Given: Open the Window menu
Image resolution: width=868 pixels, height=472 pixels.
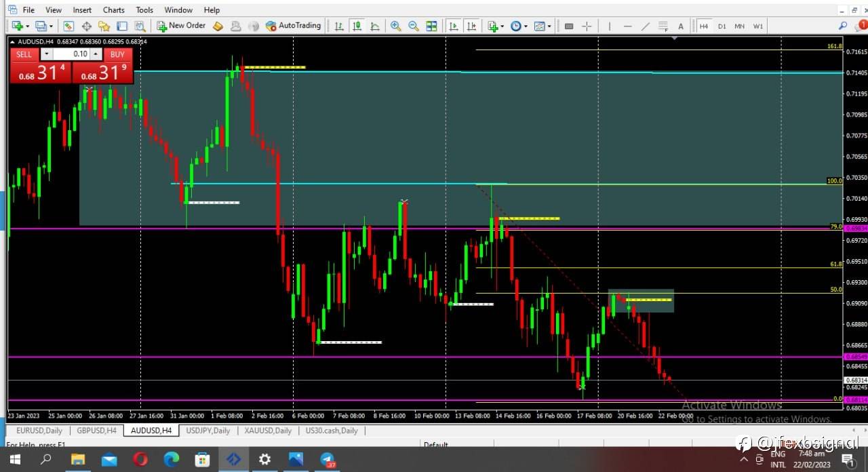Looking at the screenshot, I should tap(178, 9).
